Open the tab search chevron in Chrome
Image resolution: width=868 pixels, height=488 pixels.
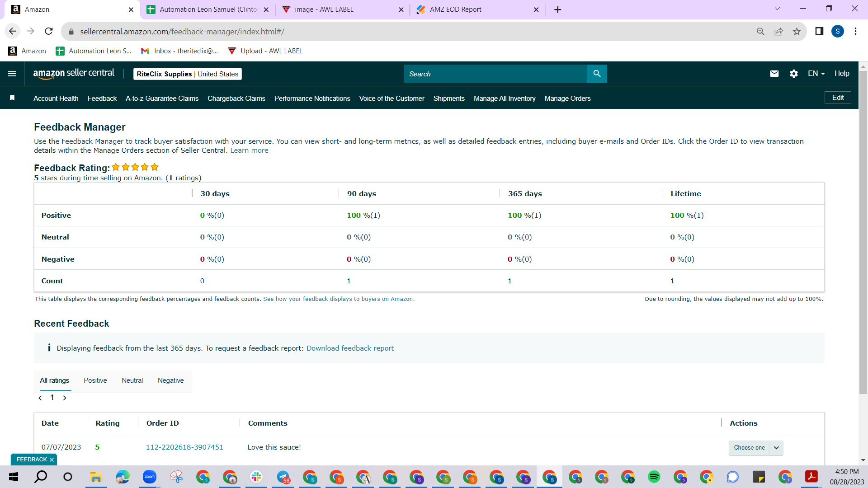click(777, 9)
